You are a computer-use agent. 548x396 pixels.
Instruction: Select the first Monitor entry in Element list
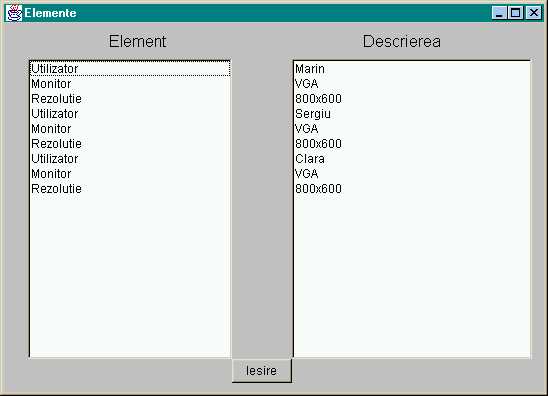[x=130, y=84]
